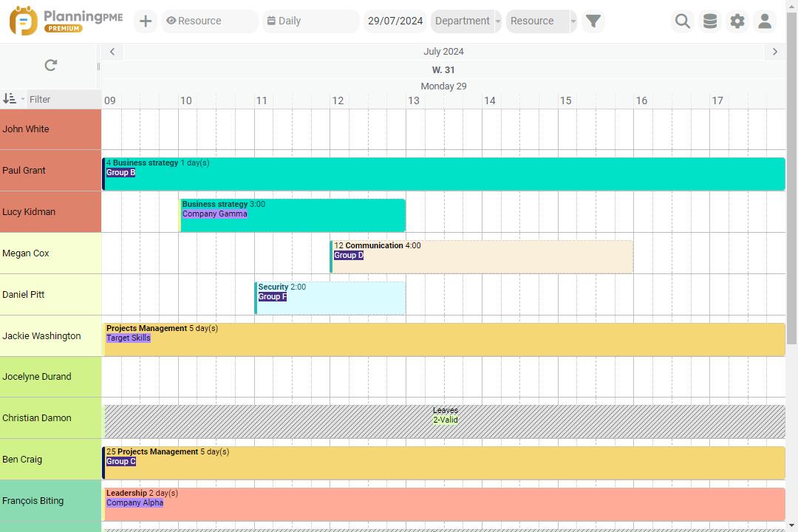Open Ben Craig's Projects Management Group C task
Viewport: 798px width, 532px height.
pyautogui.click(x=444, y=463)
